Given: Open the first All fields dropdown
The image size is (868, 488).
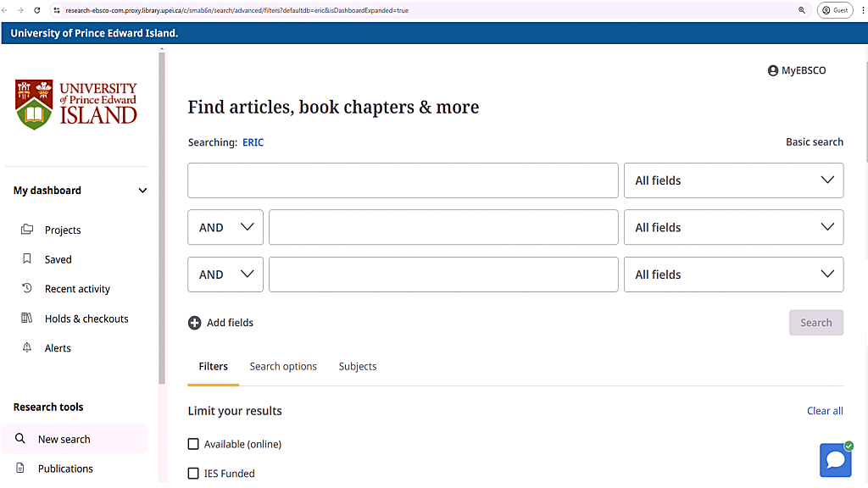Looking at the screenshot, I should tap(733, 180).
